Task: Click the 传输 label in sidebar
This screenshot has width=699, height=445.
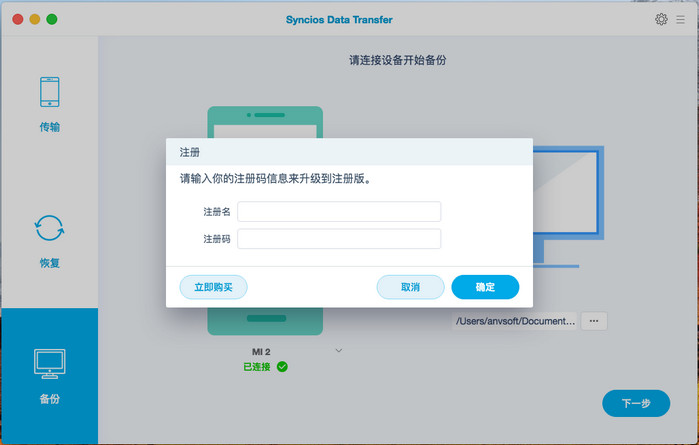Action: 49,127
